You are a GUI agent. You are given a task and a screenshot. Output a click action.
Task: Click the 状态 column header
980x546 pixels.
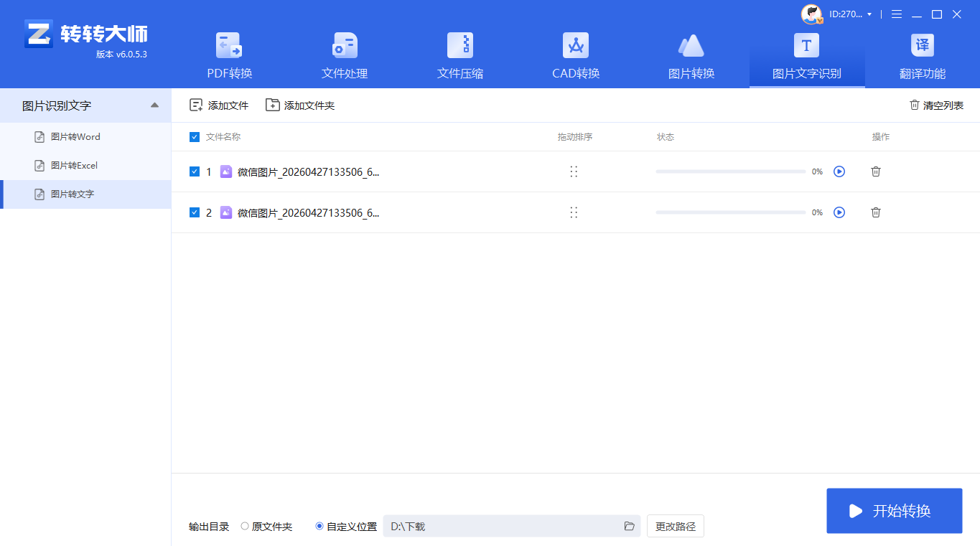tap(666, 137)
